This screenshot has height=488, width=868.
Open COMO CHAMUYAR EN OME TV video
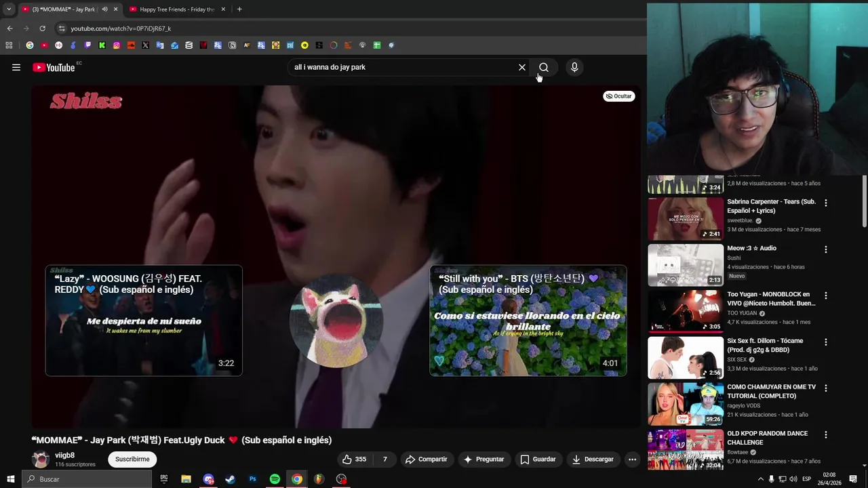772,391
